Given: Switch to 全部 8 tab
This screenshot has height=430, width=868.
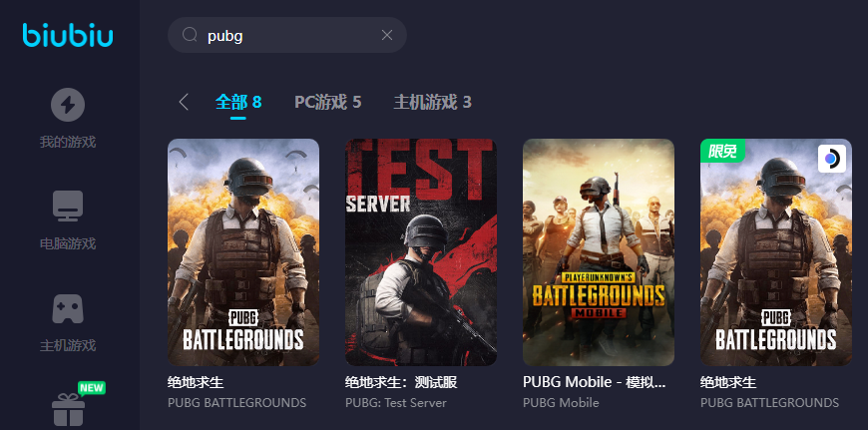Looking at the screenshot, I should (x=238, y=102).
